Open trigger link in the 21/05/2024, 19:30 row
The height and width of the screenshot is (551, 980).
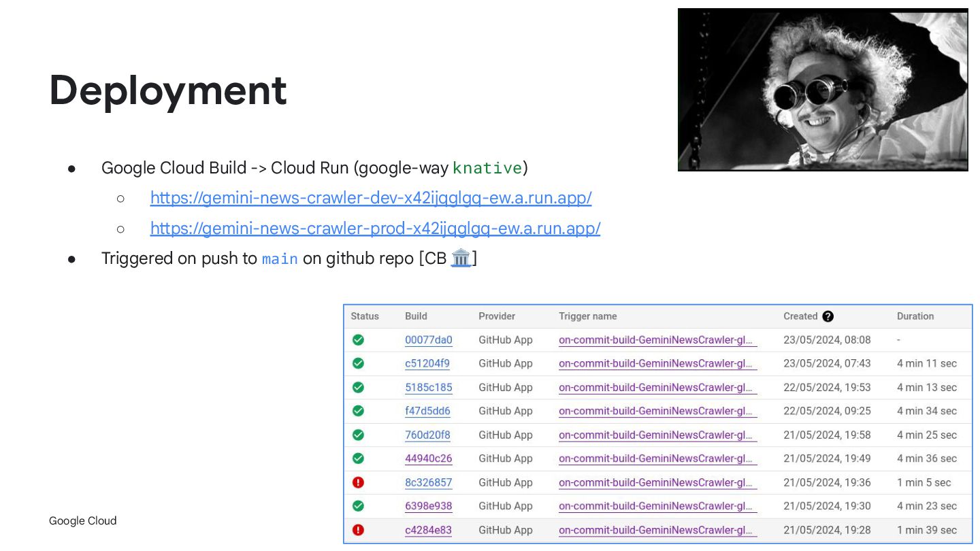pos(658,506)
